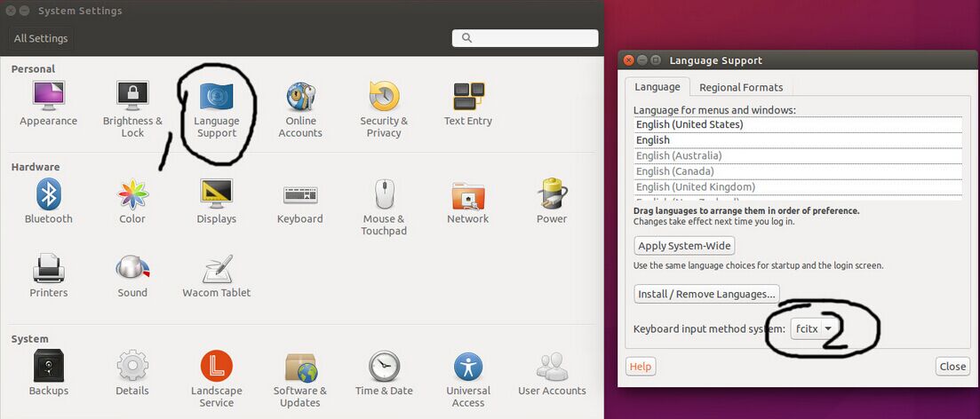Open Mouse & Touchpad settings
Viewport: 980px width, 419px height.
pos(384,208)
